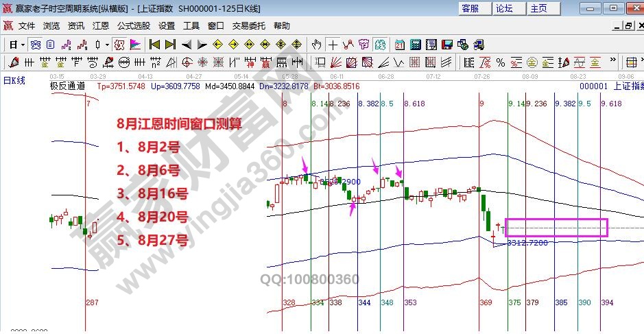Click the 客服 button

470,8
